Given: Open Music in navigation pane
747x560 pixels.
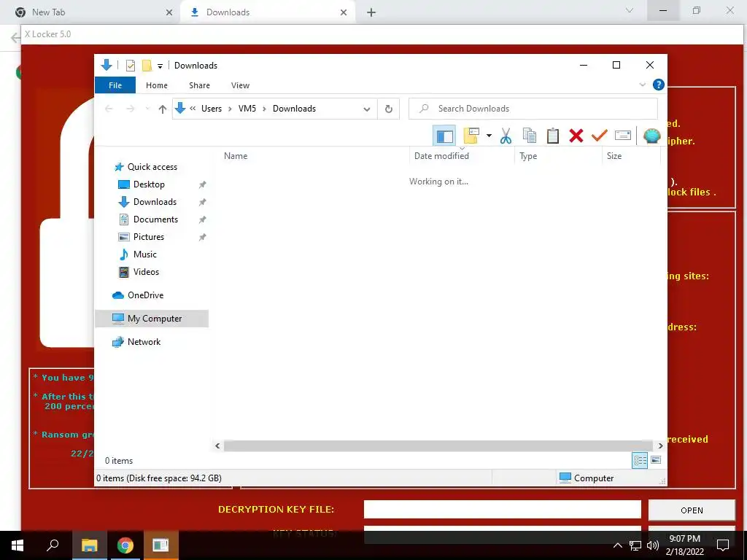Looking at the screenshot, I should click(x=145, y=254).
